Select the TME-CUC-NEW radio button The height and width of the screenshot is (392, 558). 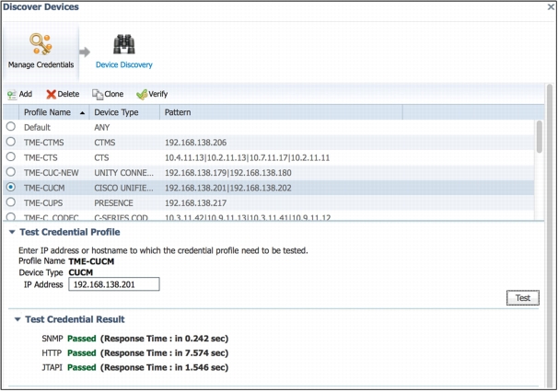11,172
